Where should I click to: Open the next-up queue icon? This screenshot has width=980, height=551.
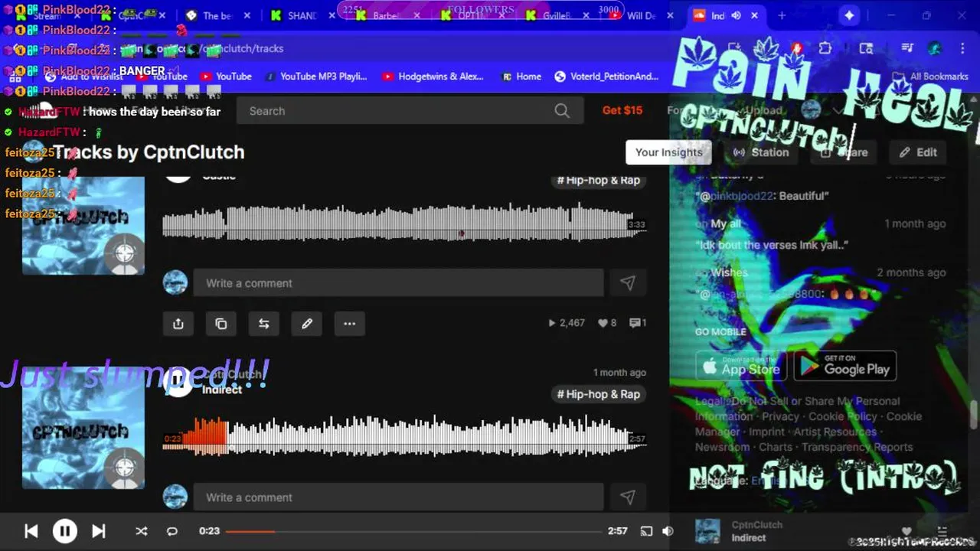(942, 531)
